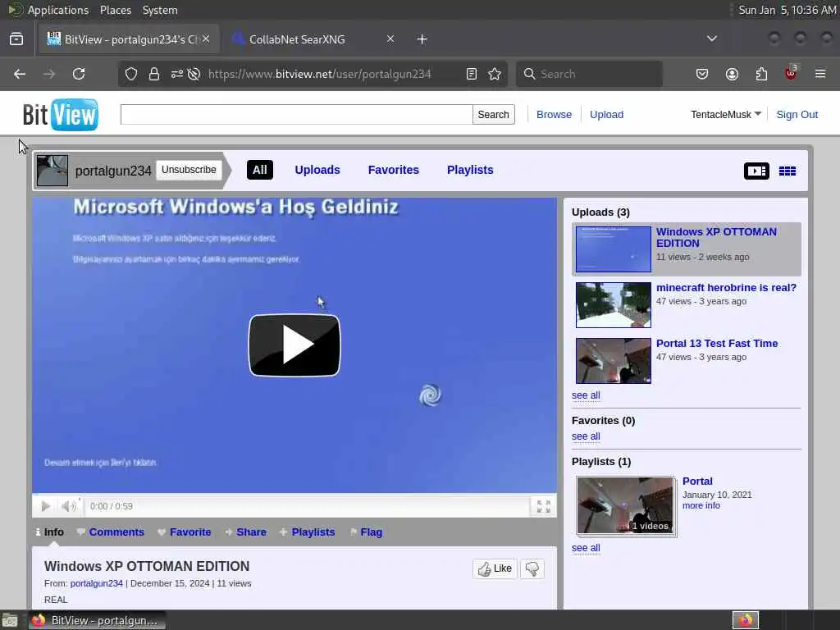Click see all under Uploads

pyautogui.click(x=586, y=395)
